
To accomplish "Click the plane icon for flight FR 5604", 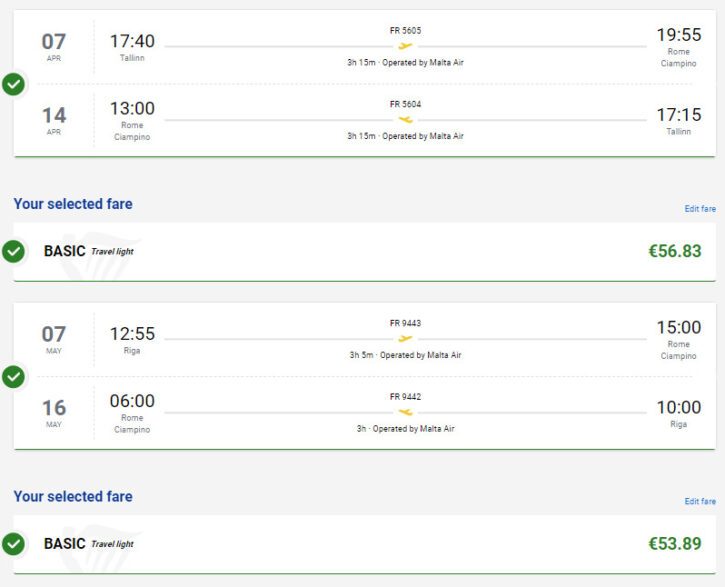I will point(405,120).
